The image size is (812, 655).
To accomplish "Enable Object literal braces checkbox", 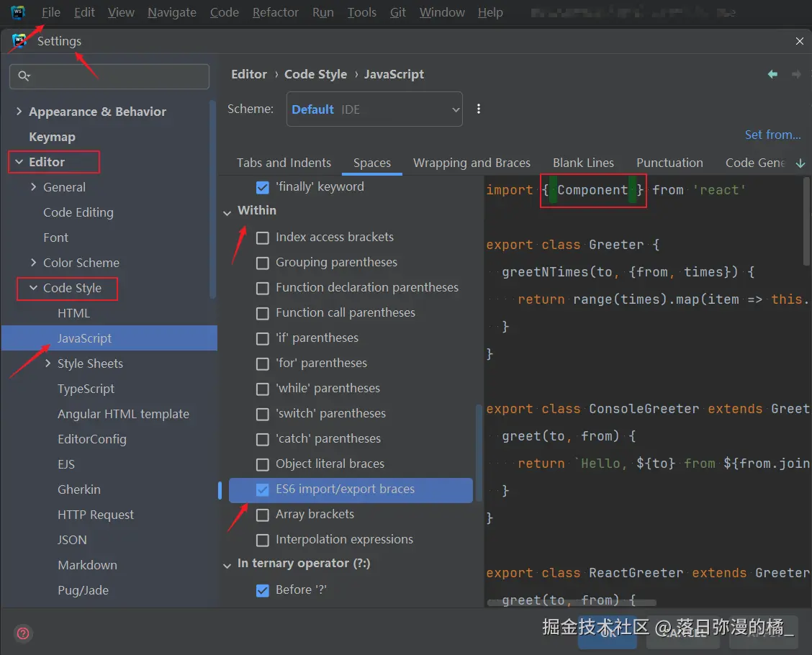I will click(263, 464).
